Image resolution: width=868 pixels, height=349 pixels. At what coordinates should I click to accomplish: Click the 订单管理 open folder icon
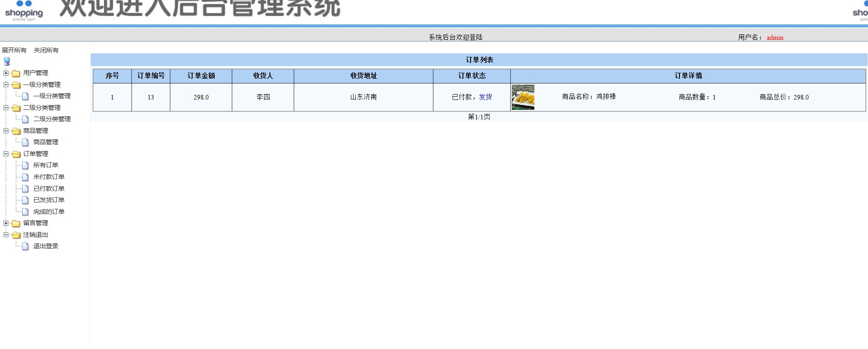pyautogui.click(x=16, y=154)
